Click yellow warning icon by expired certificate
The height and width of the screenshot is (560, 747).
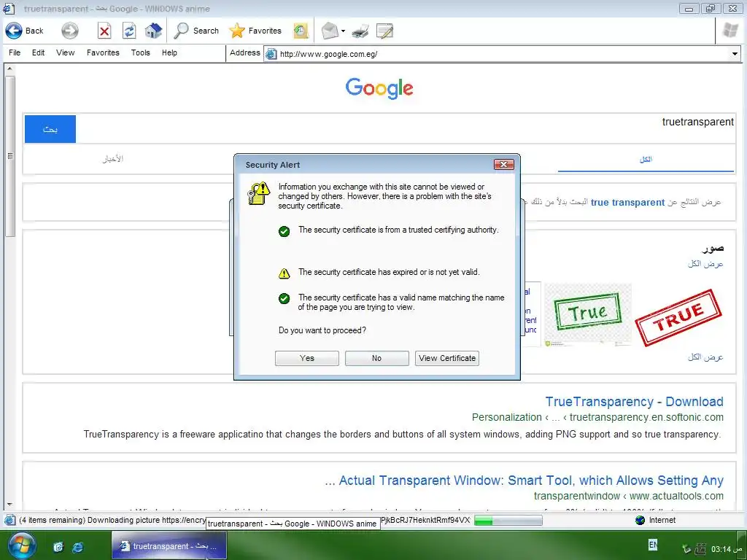click(x=284, y=273)
